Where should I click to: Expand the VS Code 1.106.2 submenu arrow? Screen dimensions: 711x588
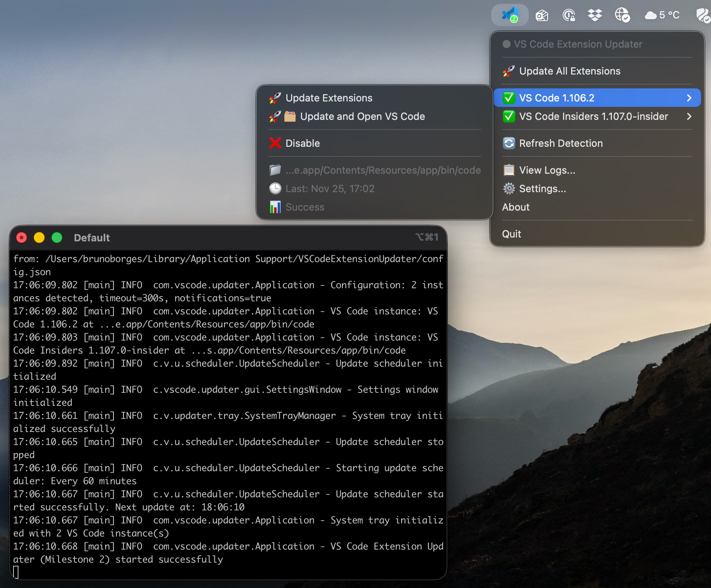click(x=689, y=98)
